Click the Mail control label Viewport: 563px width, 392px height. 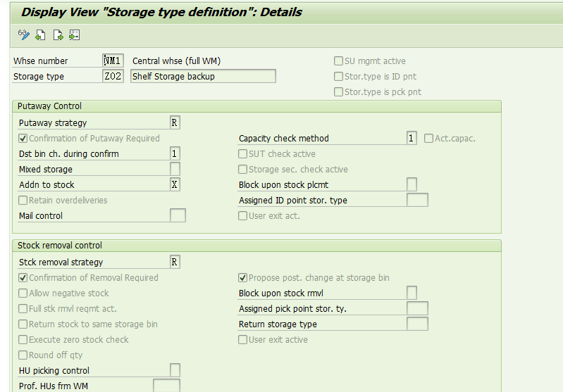pyautogui.click(x=41, y=216)
